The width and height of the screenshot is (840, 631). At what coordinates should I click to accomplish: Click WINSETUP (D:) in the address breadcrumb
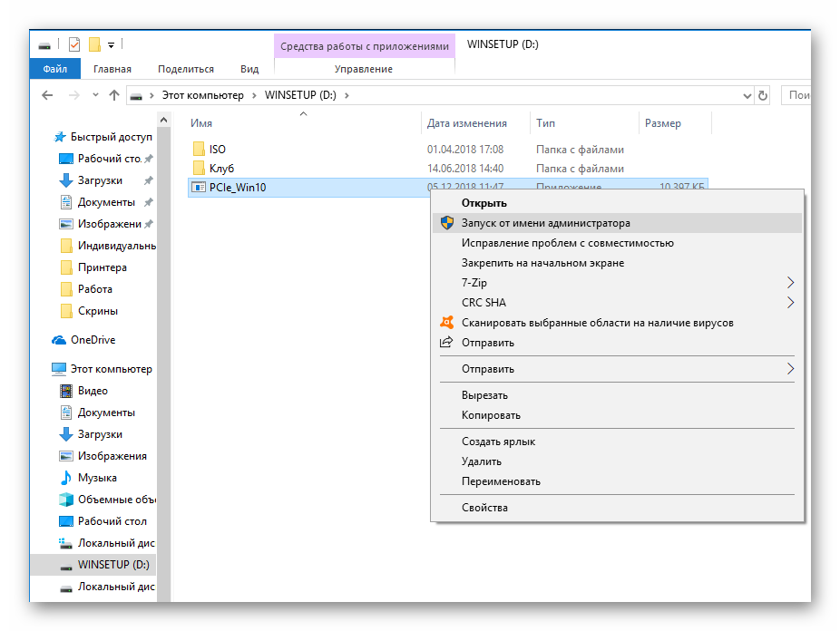300,95
